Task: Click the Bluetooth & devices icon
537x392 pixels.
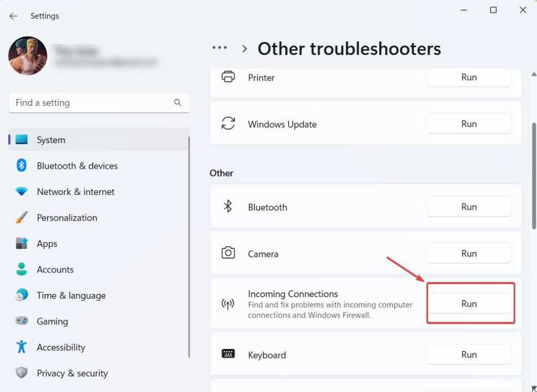Action: pyautogui.click(x=22, y=166)
